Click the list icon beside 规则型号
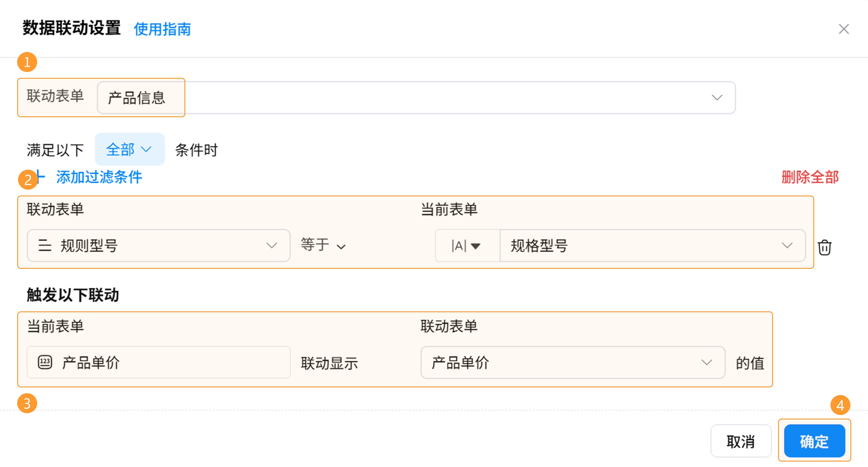The image size is (868, 467). pos(45,245)
